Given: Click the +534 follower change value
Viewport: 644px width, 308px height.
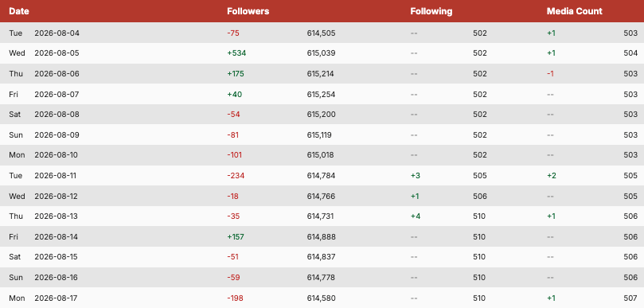Looking at the screenshot, I should click(236, 53).
